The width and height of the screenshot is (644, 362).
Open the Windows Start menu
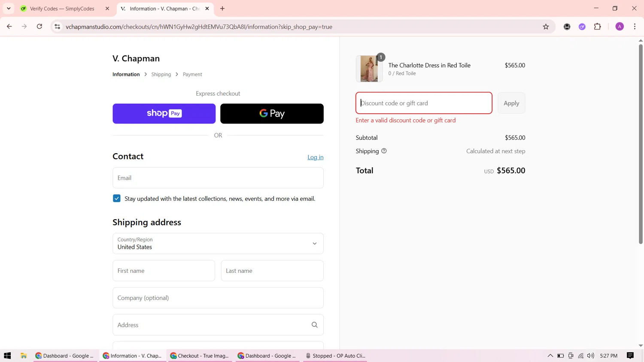[7, 356]
